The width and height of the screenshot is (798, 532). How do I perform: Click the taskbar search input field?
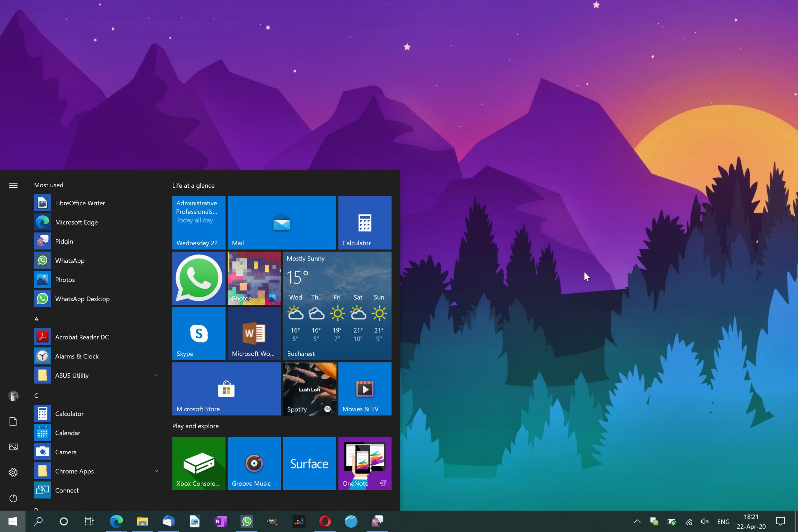(x=38, y=521)
